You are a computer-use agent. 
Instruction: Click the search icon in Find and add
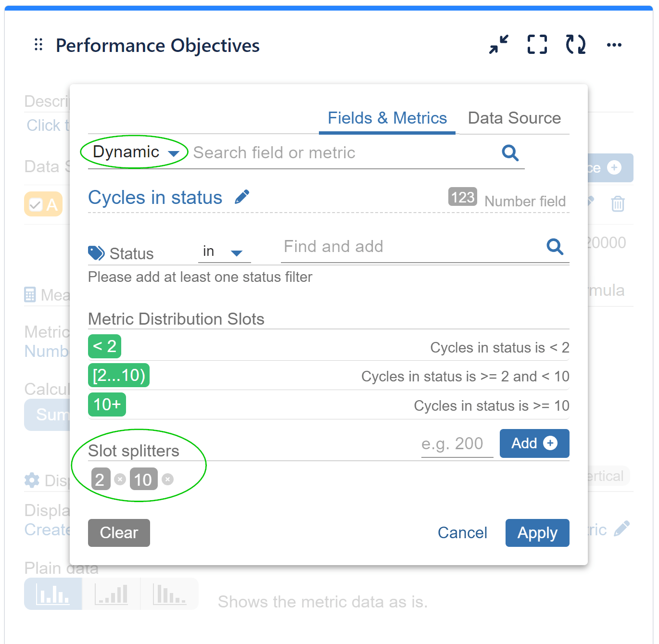coord(555,247)
